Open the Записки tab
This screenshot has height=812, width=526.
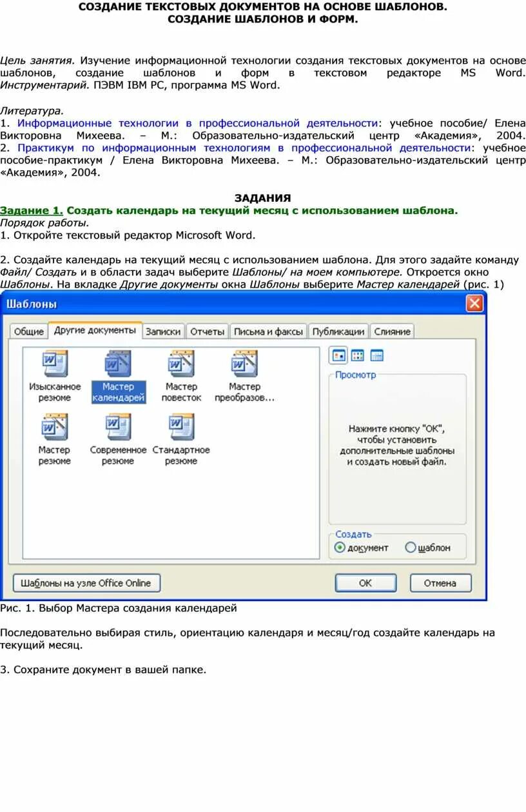point(163,332)
